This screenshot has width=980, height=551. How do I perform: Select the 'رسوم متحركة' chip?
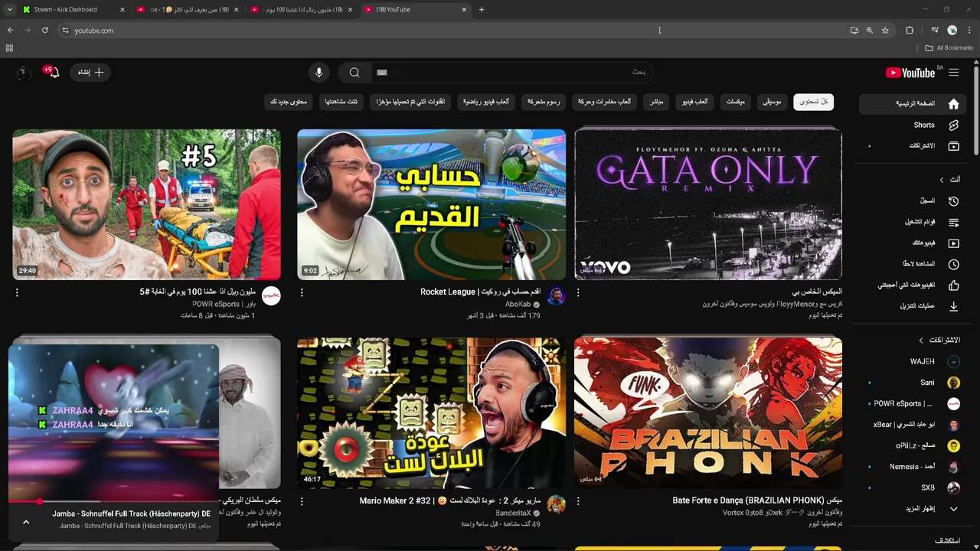544,102
